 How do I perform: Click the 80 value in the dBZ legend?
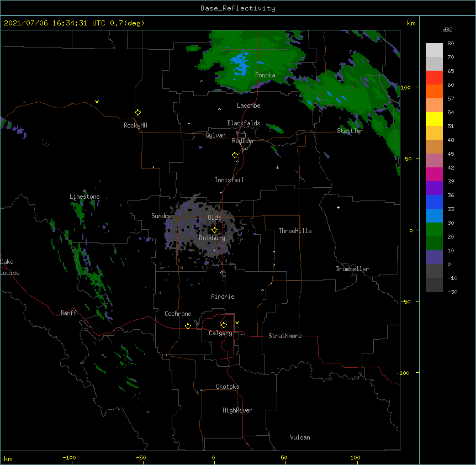451,44
